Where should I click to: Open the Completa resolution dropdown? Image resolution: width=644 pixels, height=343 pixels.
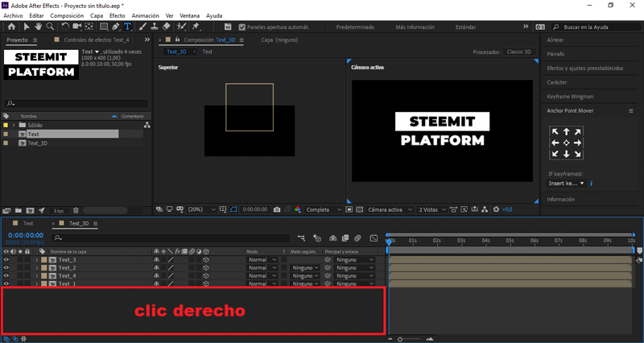coord(324,209)
